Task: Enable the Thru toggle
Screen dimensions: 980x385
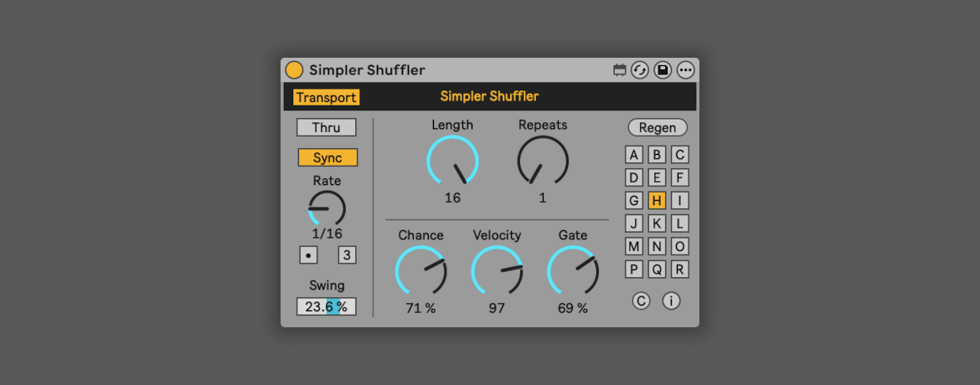Action: tap(326, 127)
